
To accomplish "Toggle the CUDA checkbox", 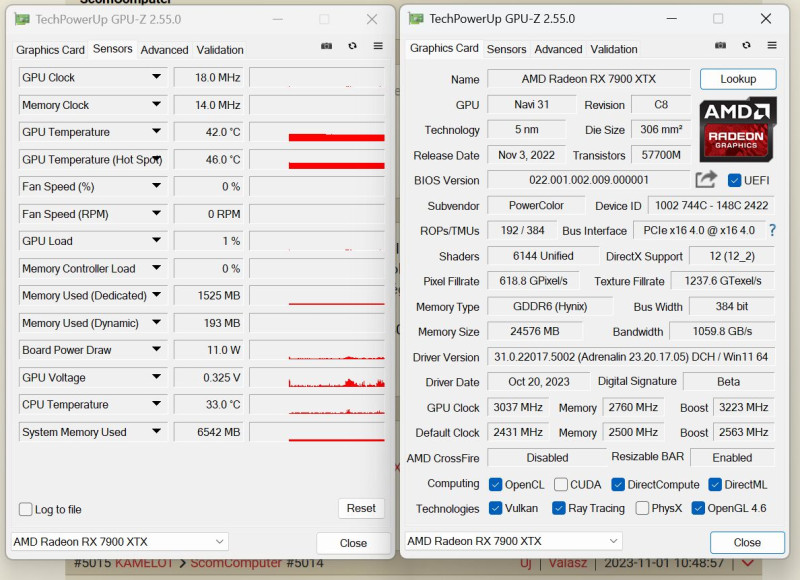I will pyautogui.click(x=561, y=484).
